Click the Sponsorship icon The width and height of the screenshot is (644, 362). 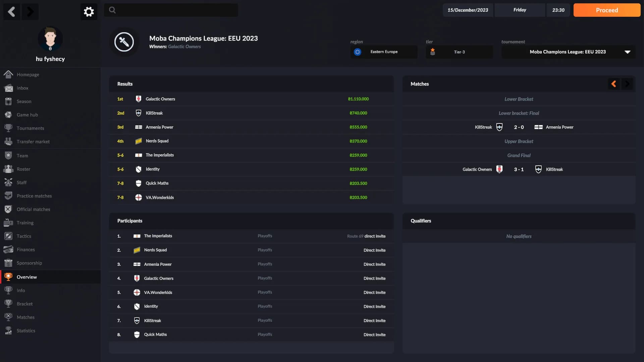click(x=8, y=263)
